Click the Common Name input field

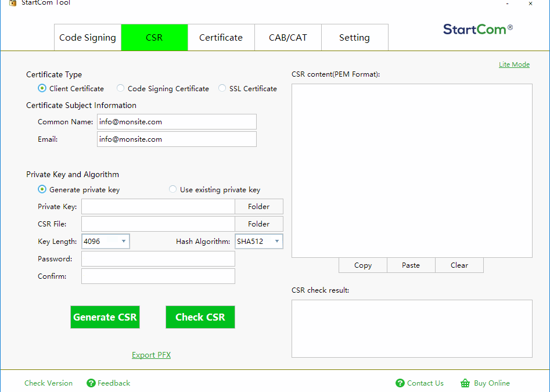click(x=177, y=122)
